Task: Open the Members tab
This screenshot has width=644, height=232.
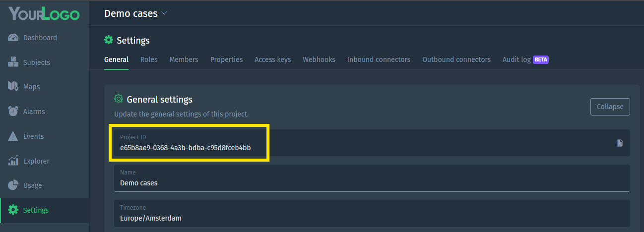Action: tap(184, 59)
